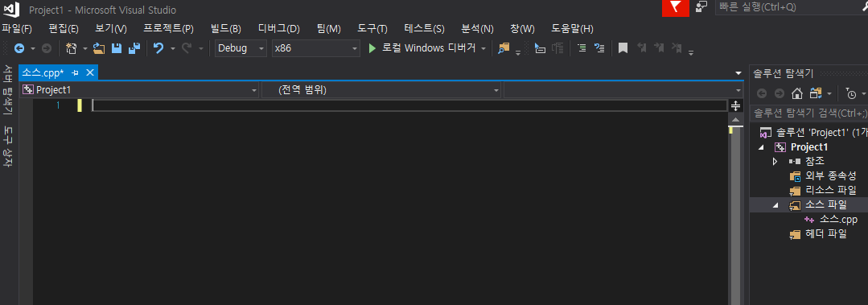868x305 pixels.
Task: Open the Undo history dropdown arrow
Action: pos(173,49)
